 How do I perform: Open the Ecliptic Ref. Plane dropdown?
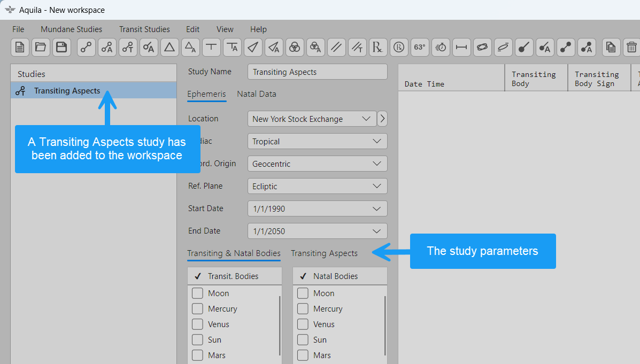(x=318, y=186)
